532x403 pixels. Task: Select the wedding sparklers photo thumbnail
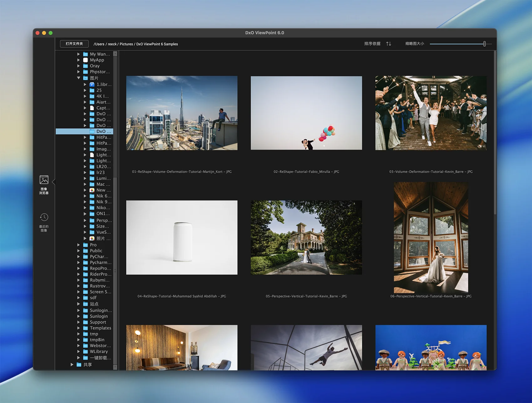(x=431, y=113)
